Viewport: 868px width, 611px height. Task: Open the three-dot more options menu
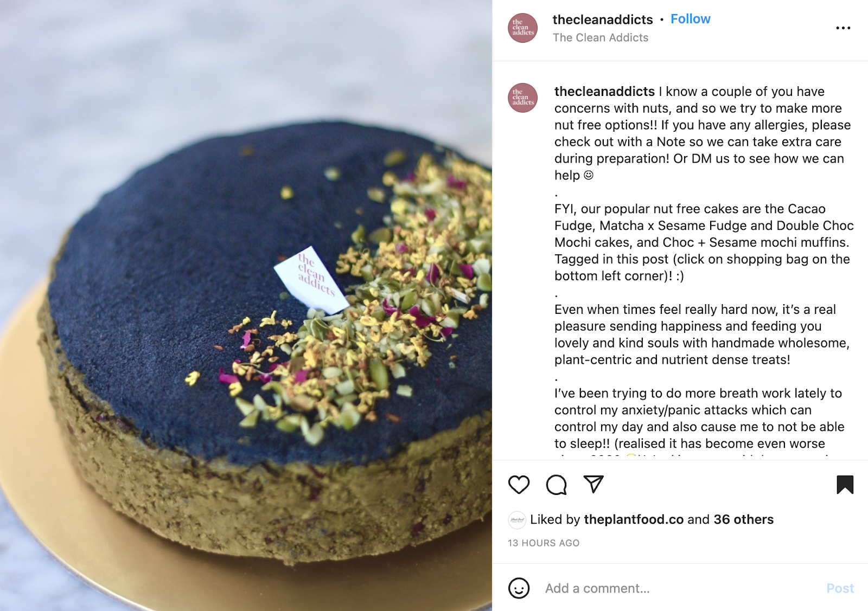(843, 28)
